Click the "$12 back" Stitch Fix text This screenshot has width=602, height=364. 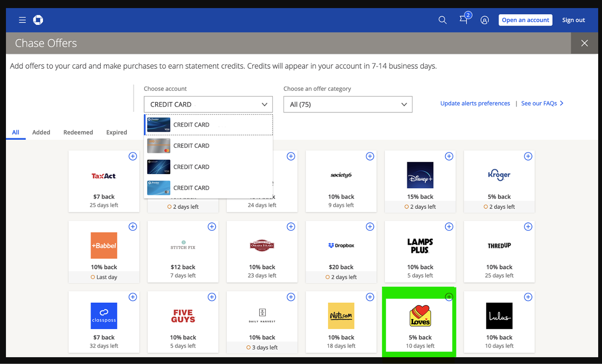coord(183,267)
